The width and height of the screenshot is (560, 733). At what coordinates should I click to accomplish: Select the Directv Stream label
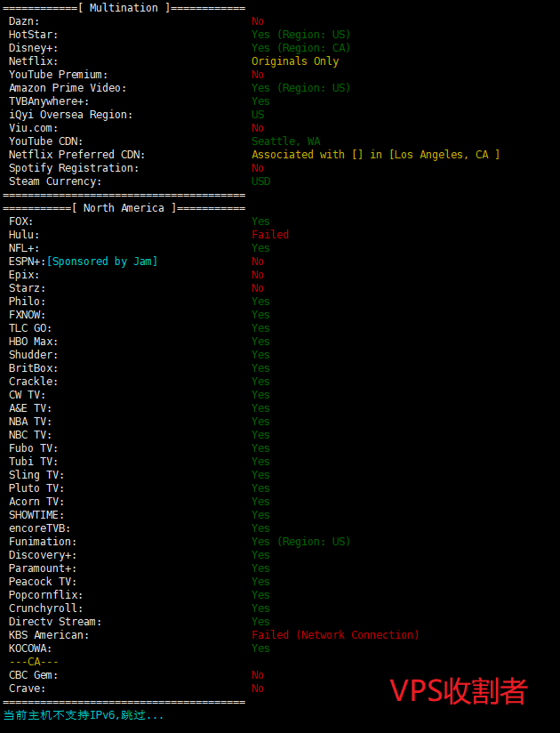coord(55,622)
